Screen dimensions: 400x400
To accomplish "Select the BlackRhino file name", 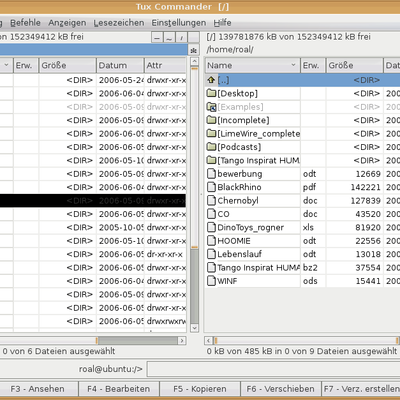I will click(x=239, y=187).
